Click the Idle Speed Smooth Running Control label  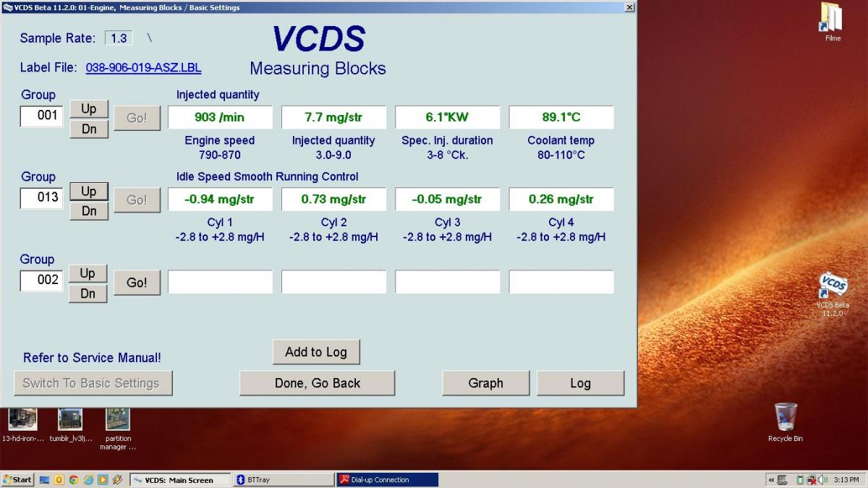click(268, 176)
